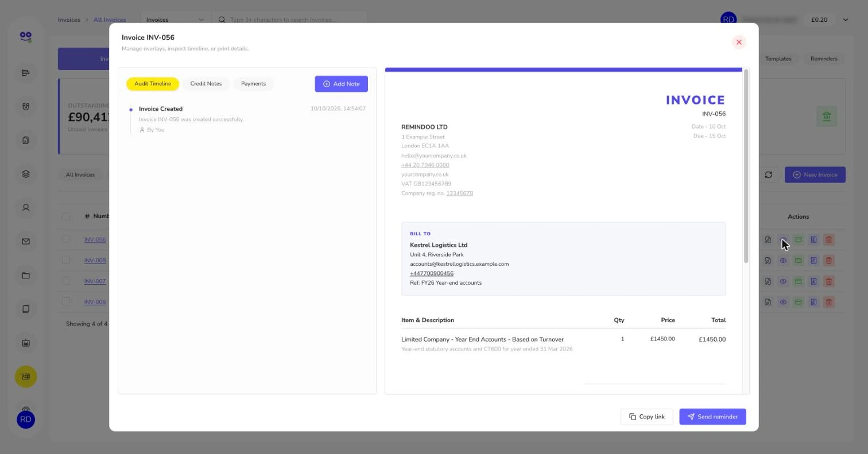Copy the invoice link

646,417
